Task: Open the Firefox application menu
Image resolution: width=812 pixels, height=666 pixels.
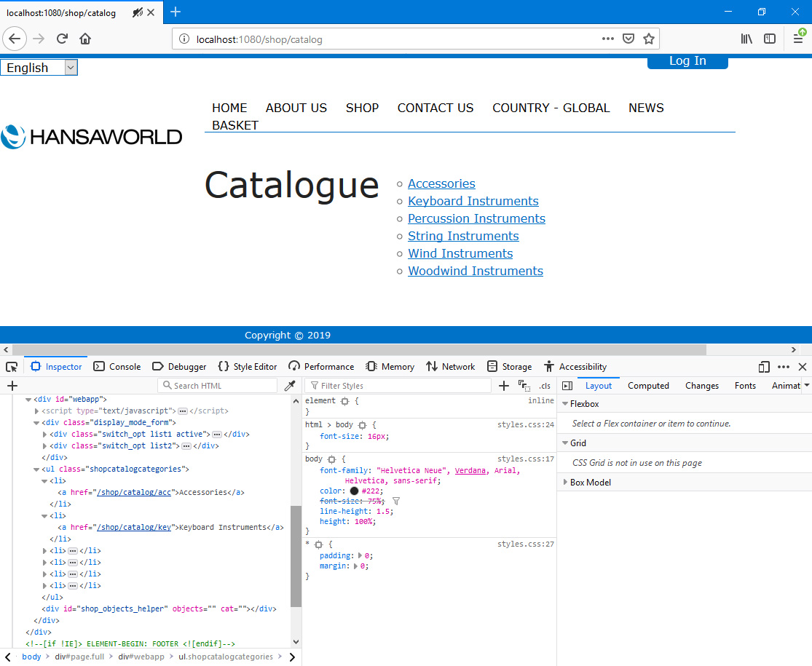Action: tap(798, 39)
